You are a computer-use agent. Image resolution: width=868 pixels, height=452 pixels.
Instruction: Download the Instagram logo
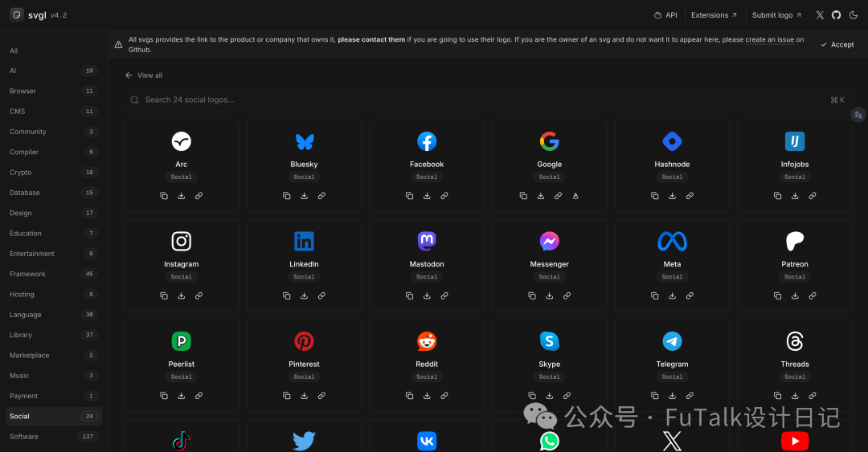tap(182, 296)
